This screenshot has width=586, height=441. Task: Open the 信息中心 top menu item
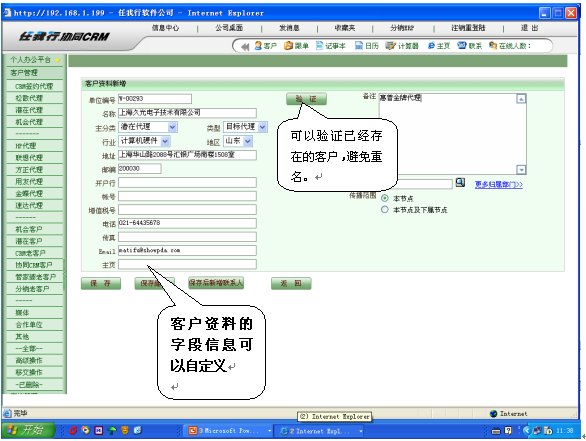(165, 28)
